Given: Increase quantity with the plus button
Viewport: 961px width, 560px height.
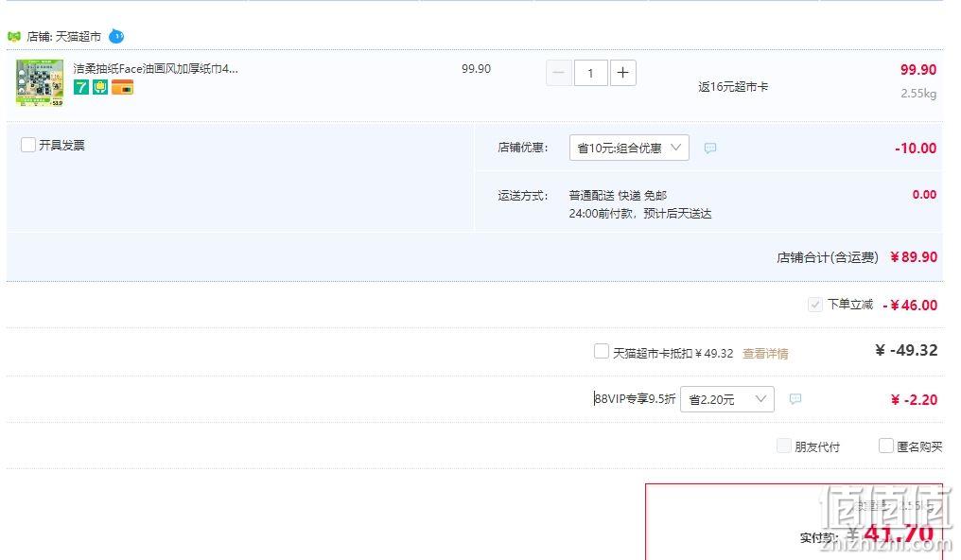Looking at the screenshot, I should pos(622,73).
